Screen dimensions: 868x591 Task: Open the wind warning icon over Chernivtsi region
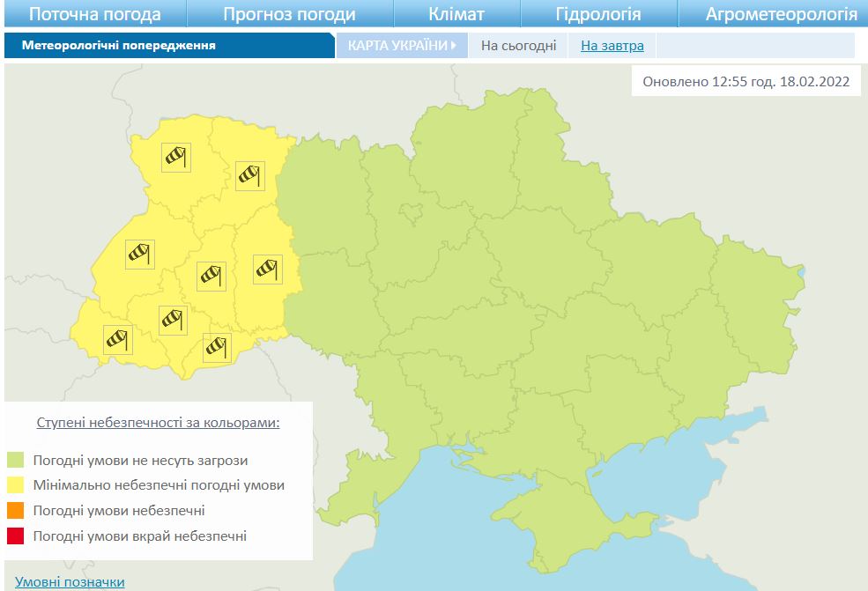point(217,347)
